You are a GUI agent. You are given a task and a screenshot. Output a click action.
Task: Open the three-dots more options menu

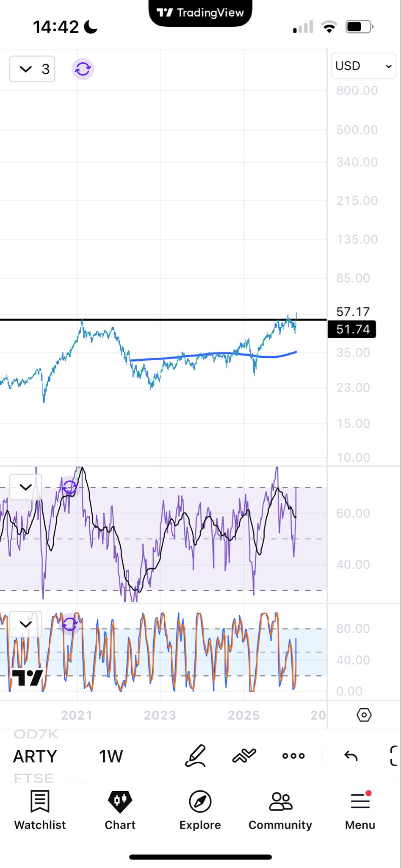(293, 756)
